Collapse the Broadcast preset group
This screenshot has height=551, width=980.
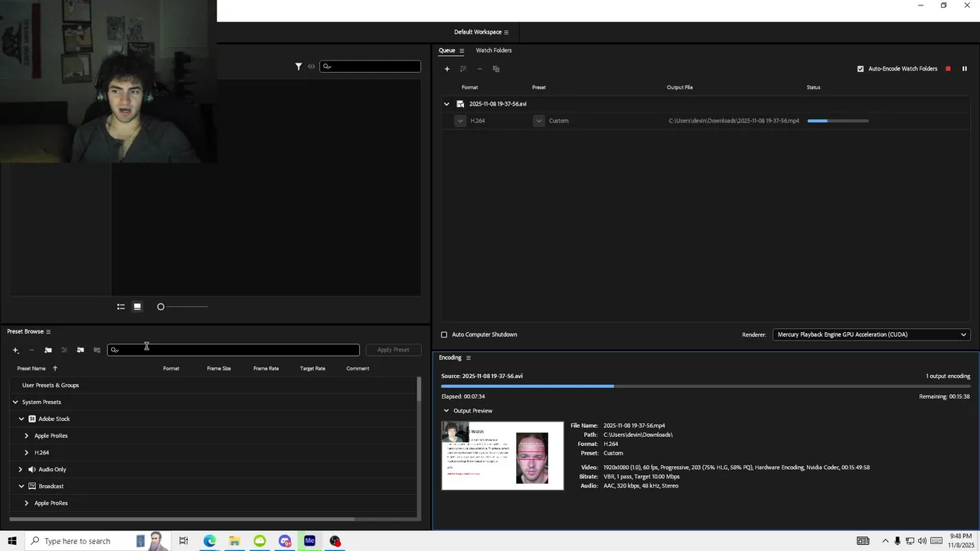click(21, 486)
